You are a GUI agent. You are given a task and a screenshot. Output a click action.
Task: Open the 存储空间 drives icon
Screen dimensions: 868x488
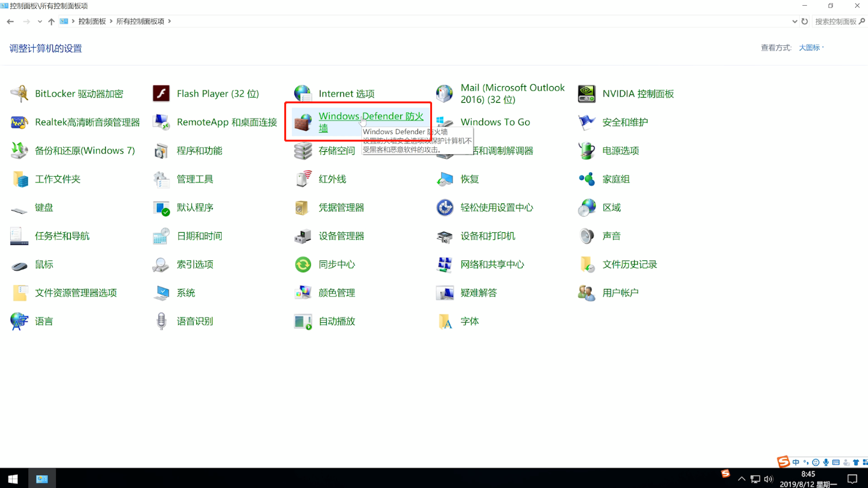coord(303,151)
